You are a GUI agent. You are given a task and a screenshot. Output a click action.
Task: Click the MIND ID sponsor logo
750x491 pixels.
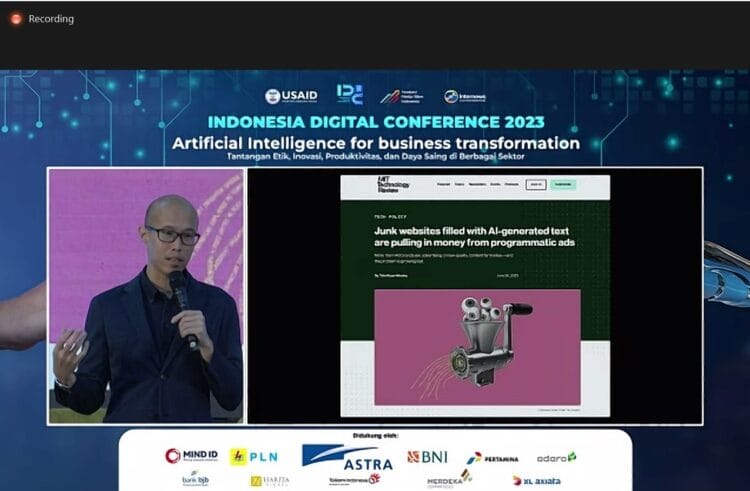click(x=191, y=456)
